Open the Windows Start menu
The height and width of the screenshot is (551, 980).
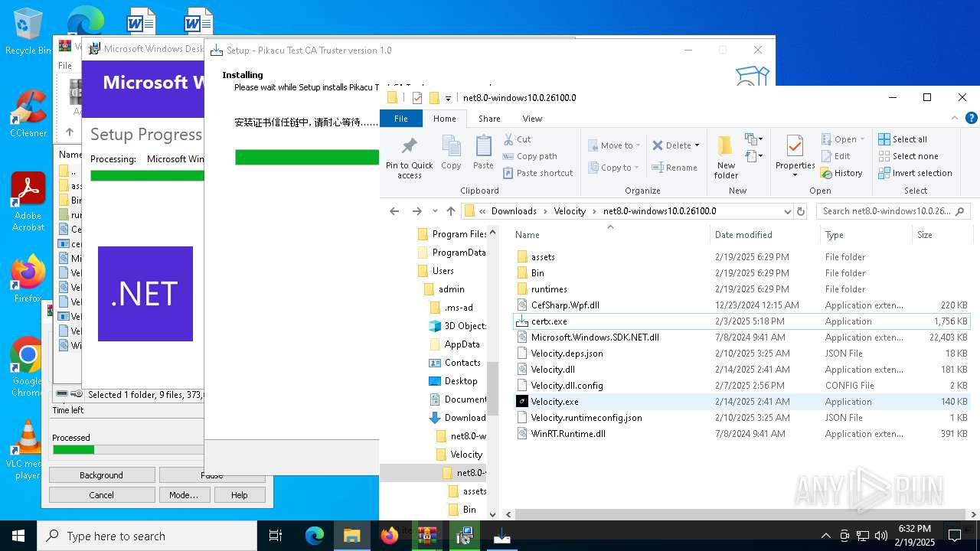pos(18,536)
